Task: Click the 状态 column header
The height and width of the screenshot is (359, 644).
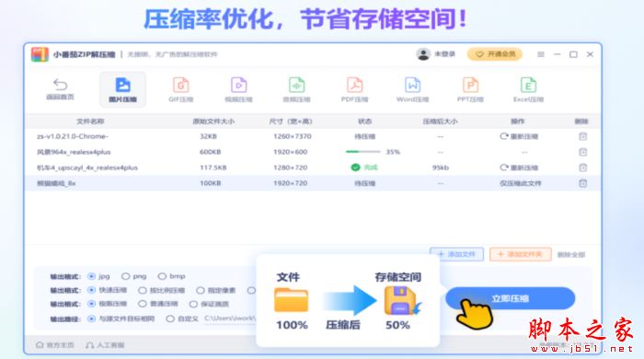Action: (364, 122)
